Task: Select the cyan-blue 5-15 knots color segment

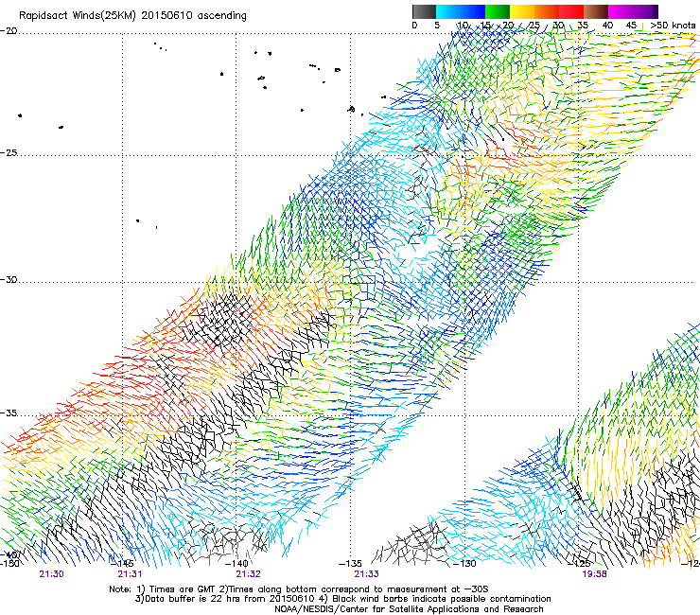Action: point(461,11)
